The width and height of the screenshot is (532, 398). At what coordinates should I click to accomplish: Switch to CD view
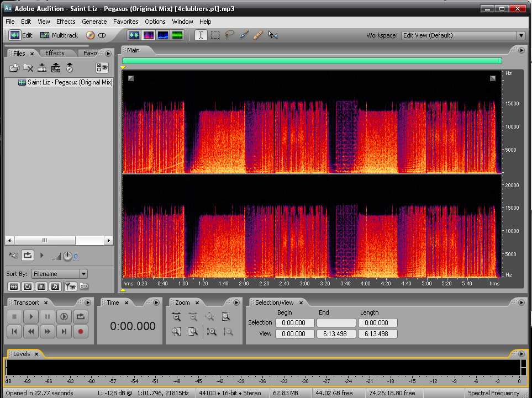(x=96, y=35)
